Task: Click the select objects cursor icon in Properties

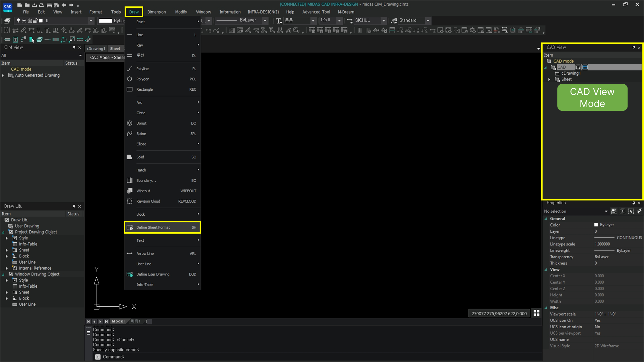Action: 631,211
